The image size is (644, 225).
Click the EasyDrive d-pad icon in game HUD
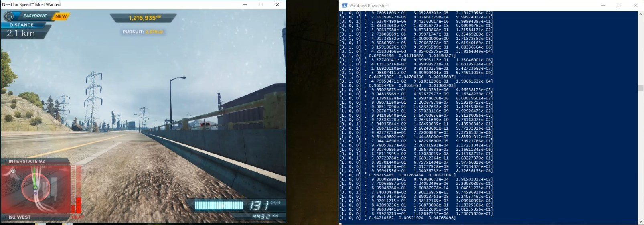(x=9, y=16)
